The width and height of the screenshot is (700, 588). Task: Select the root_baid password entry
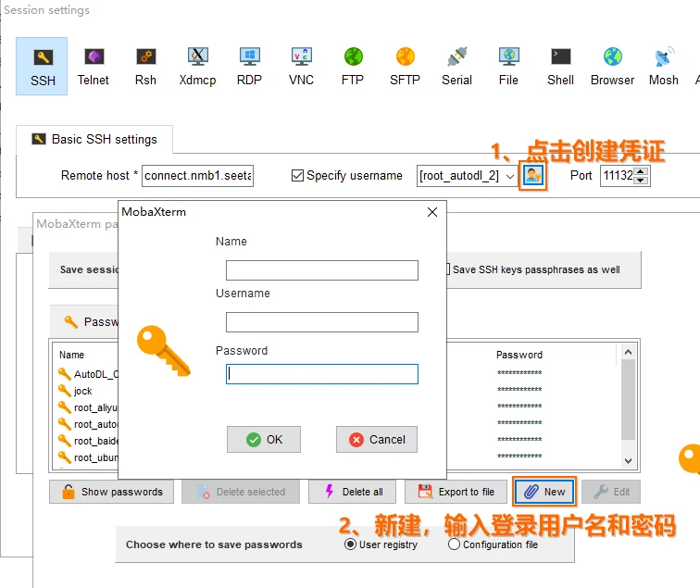point(88,440)
